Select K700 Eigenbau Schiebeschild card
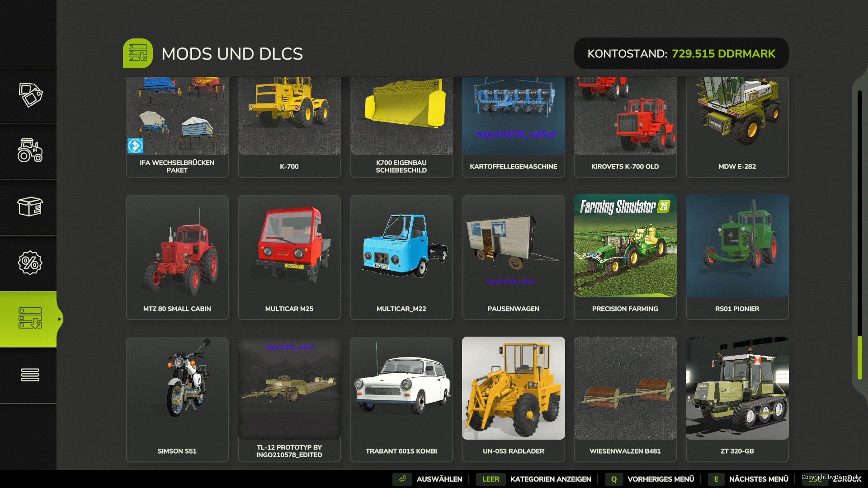The image size is (868, 488). pos(401,127)
